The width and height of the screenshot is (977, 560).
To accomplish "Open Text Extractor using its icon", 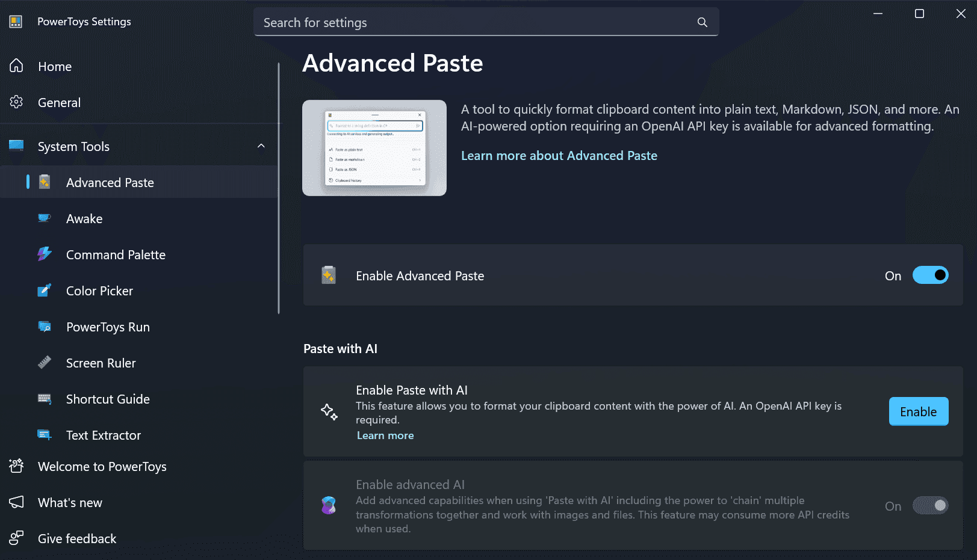I will (x=45, y=435).
